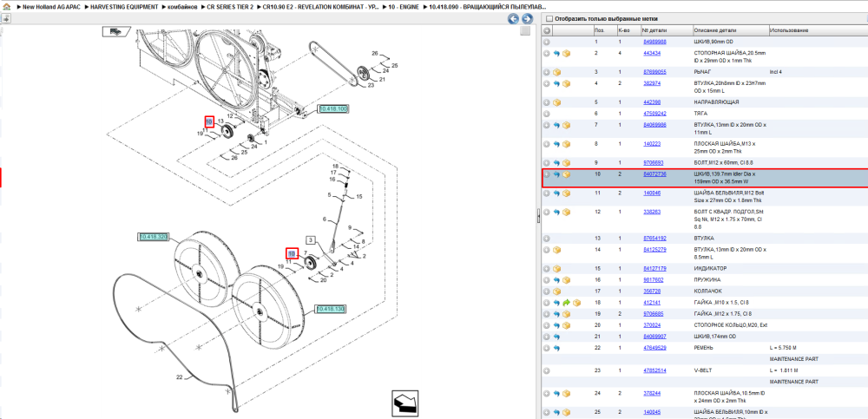Go to next diagram with right arrow
This screenshot has height=419, width=868.
pyautogui.click(x=527, y=19)
